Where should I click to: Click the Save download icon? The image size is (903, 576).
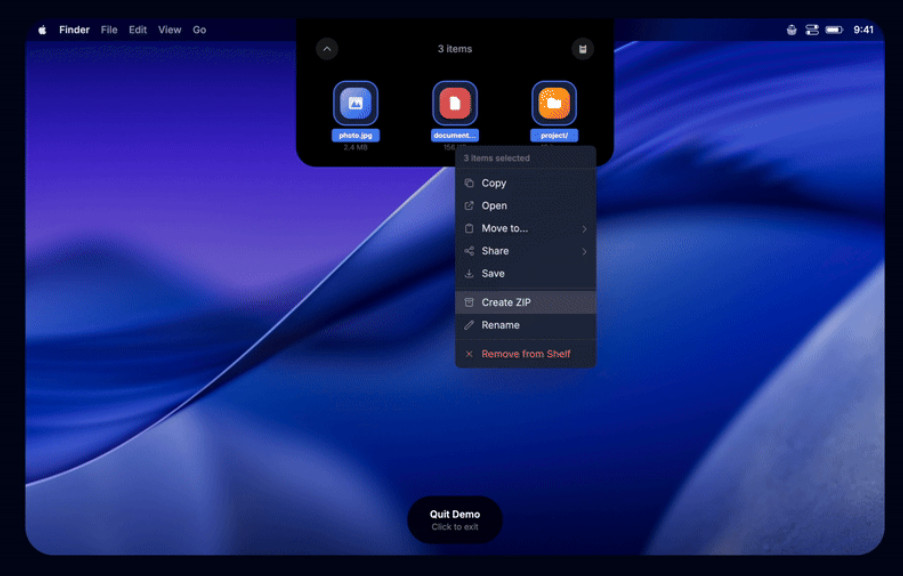(469, 274)
